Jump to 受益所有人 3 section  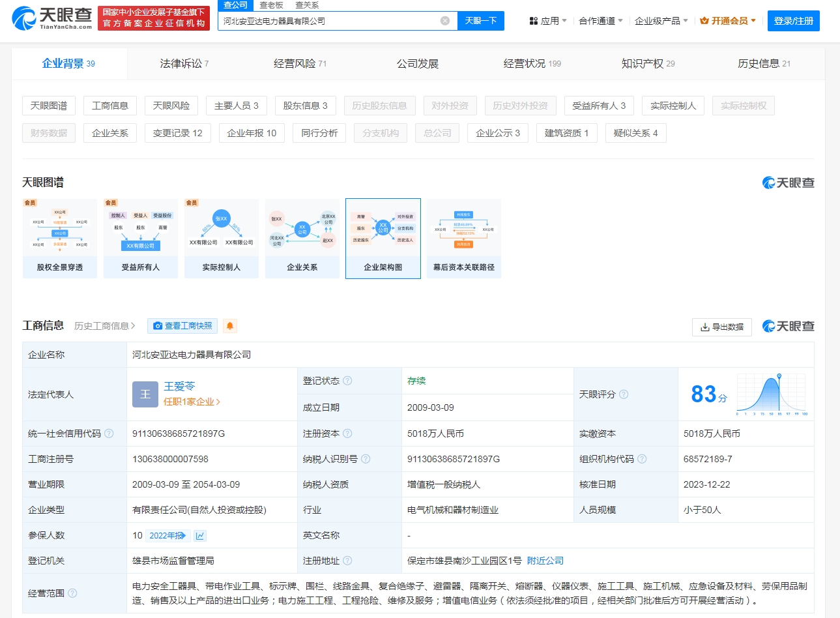point(599,106)
